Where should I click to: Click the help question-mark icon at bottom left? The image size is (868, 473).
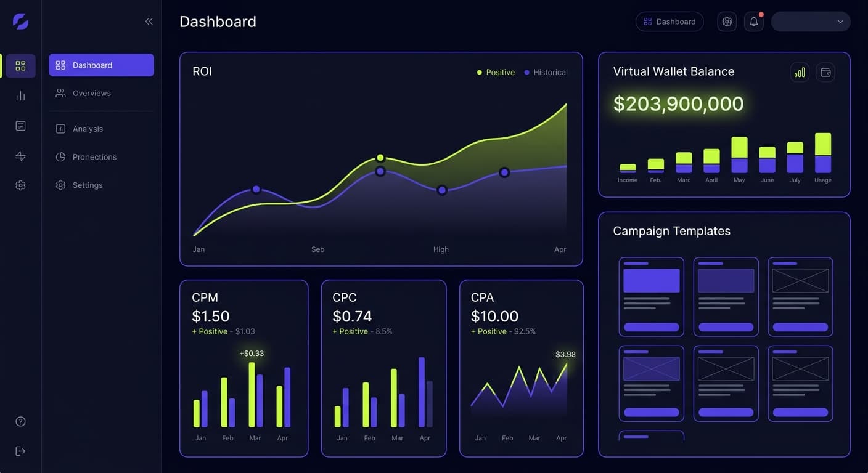pyautogui.click(x=20, y=421)
